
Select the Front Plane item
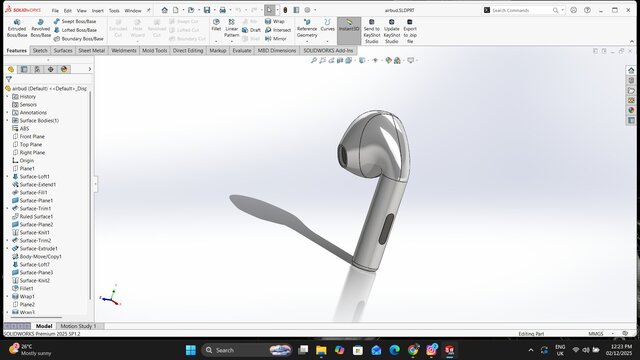(32, 137)
